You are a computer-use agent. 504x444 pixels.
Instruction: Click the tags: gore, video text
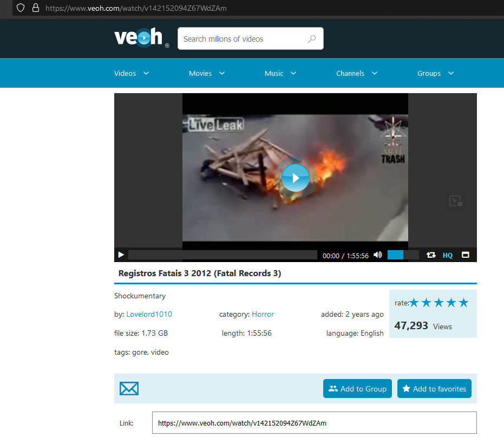coord(141,352)
